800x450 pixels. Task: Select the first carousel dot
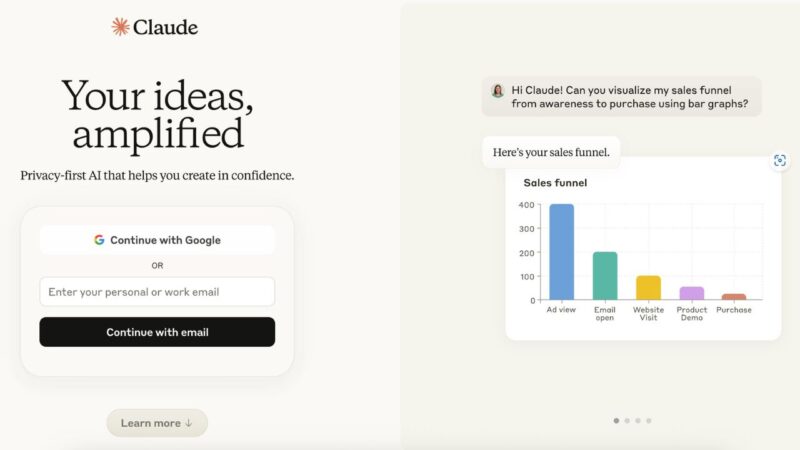tap(616, 421)
